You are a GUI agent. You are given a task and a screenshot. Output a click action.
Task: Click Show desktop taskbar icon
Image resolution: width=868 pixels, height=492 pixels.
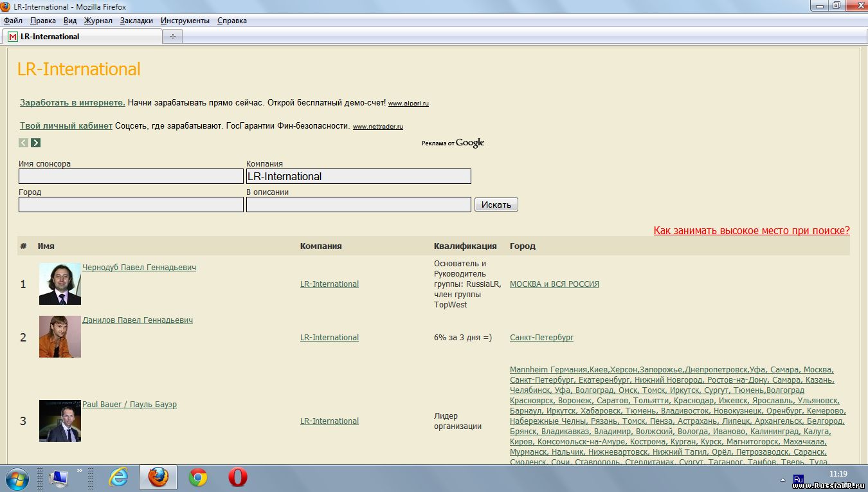click(59, 478)
